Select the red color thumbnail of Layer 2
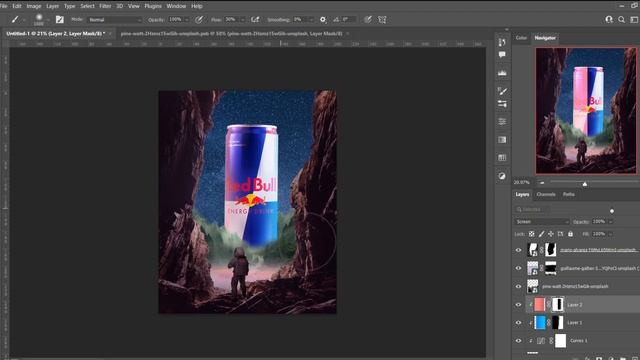This screenshot has height=360, width=640. (540, 304)
